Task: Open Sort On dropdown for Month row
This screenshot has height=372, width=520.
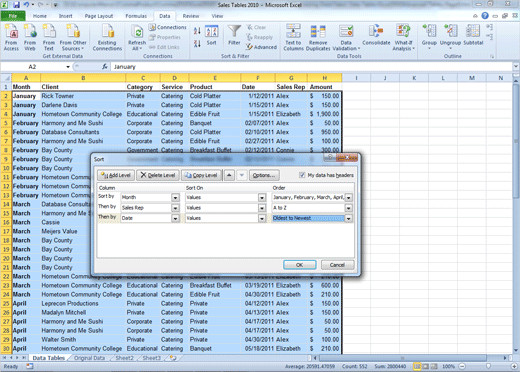Action: tap(262, 198)
